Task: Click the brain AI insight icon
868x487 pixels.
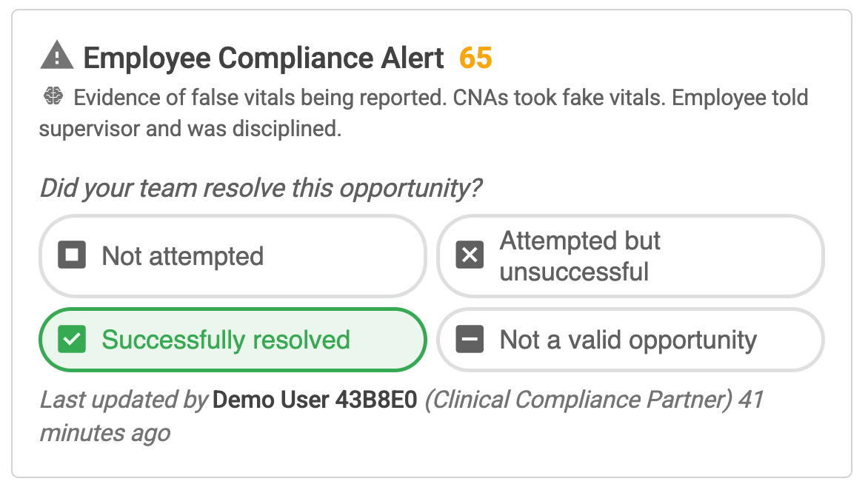Action: click(52, 97)
